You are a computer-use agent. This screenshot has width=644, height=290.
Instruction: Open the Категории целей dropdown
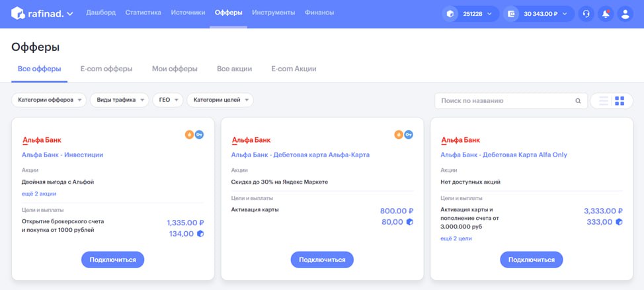[220, 100]
